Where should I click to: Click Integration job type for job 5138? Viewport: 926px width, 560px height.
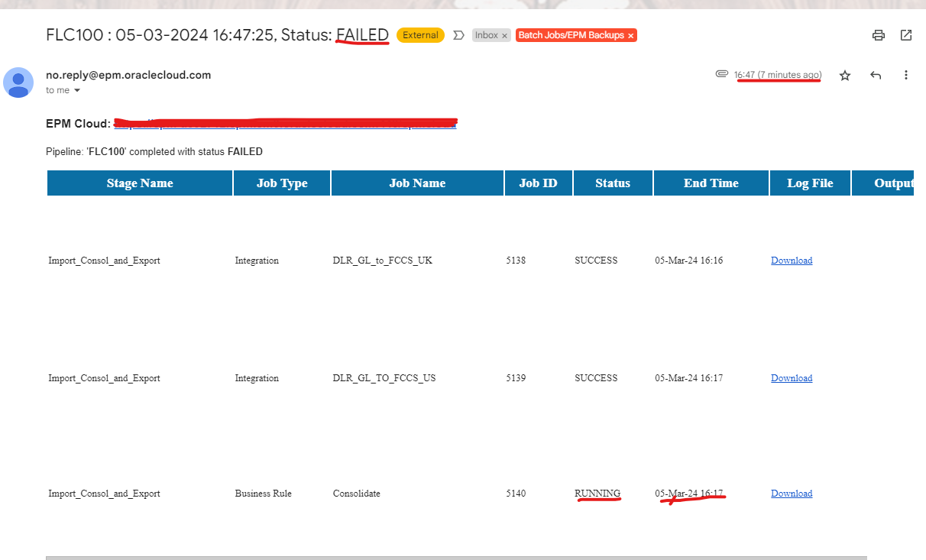point(257,261)
